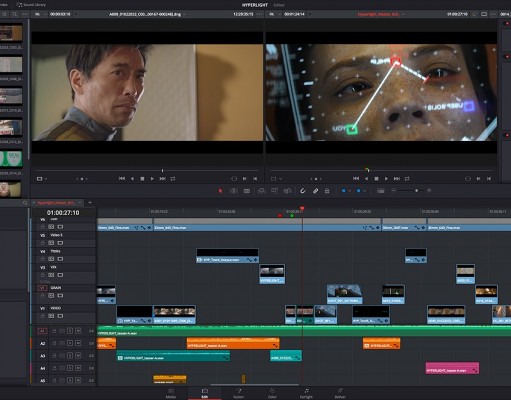Toggle the Linked Selection chain icon
The width and height of the screenshot is (511, 400).
[x=315, y=191]
